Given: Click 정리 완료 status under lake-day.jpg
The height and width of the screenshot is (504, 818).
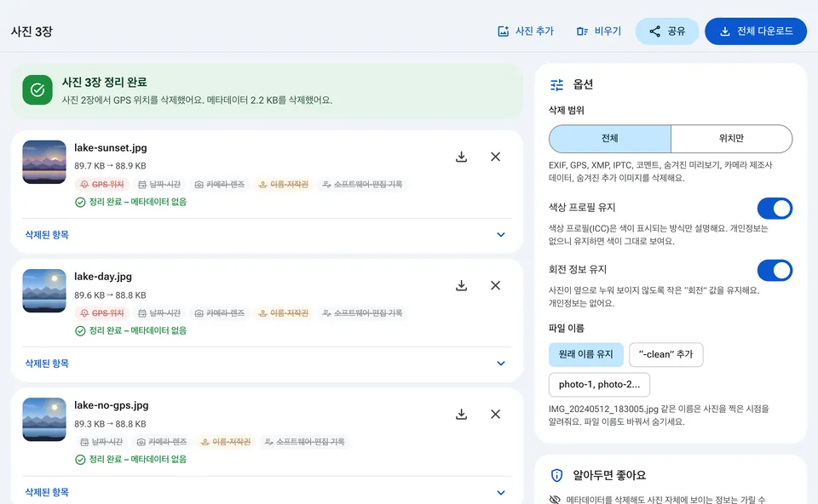Looking at the screenshot, I should 131,331.
